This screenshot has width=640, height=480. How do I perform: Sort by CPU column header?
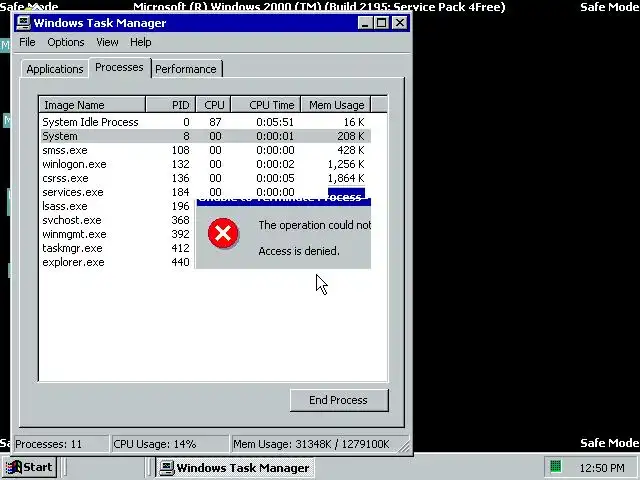click(213, 105)
